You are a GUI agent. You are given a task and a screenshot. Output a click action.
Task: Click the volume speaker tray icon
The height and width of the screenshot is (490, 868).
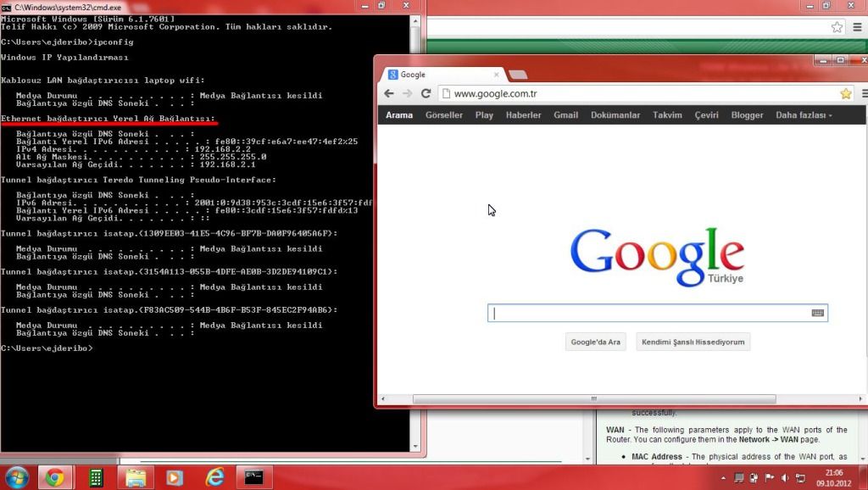(x=785, y=478)
